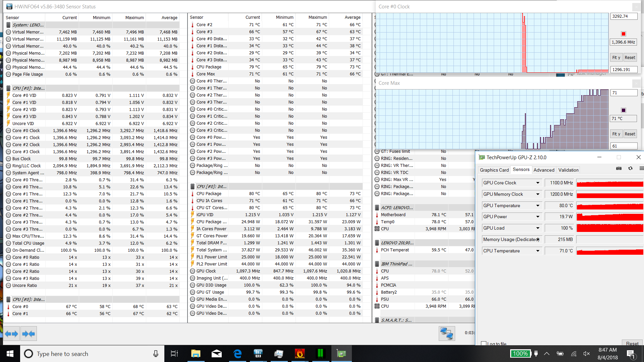This screenshot has width=644, height=362.
Task: Take a GPU-Z screenshot with camera icon
Action: point(619,169)
